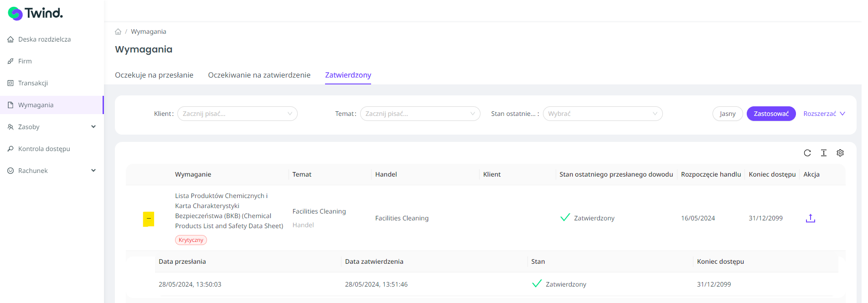Image resolution: width=868 pixels, height=303 pixels.
Task: Click the Klient column header
Action: (x=492, y=174)
